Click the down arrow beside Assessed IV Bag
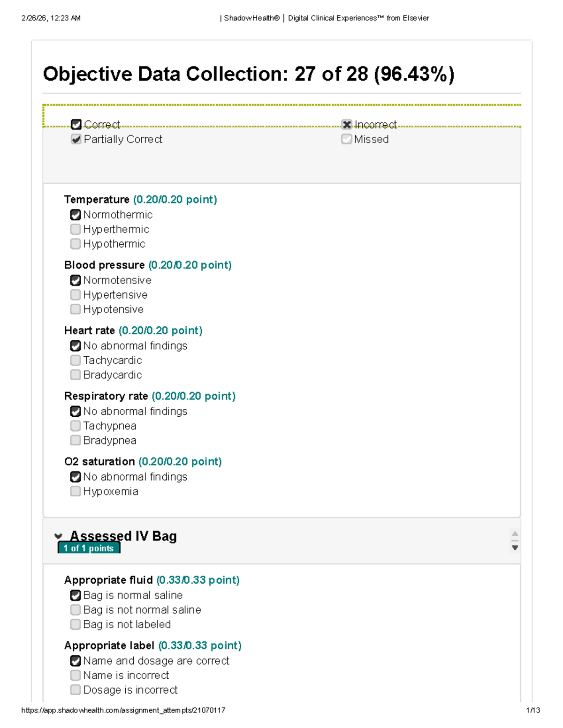This screenshot has height=728, width=563. pyautogui.click(x=515, y=548)
